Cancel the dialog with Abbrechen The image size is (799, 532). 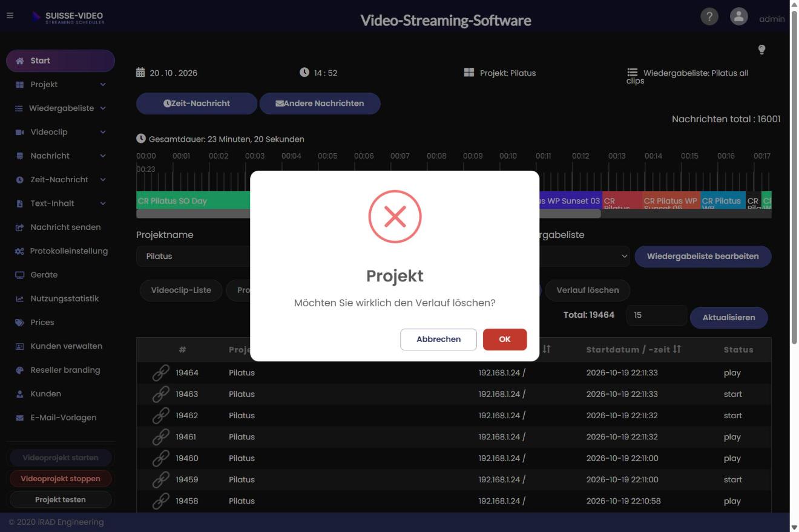click(438, 339)
